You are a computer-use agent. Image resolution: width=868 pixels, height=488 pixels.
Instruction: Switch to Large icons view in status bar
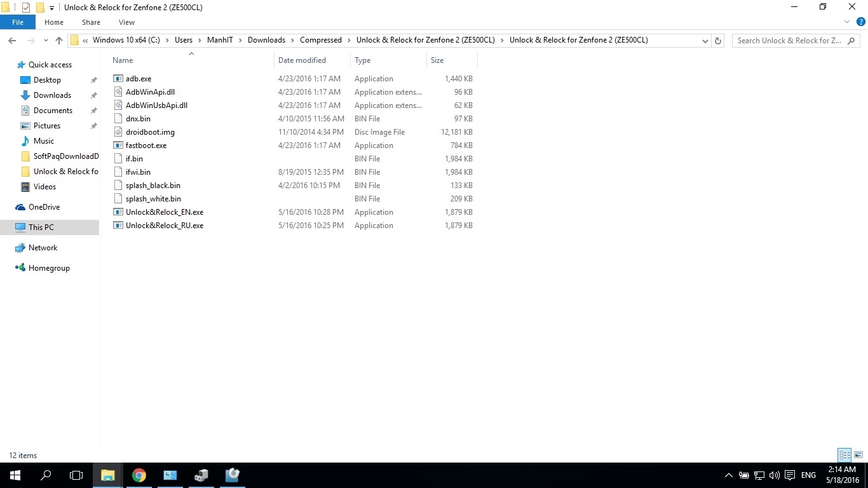pyautogui.click(x=858, y=455)
